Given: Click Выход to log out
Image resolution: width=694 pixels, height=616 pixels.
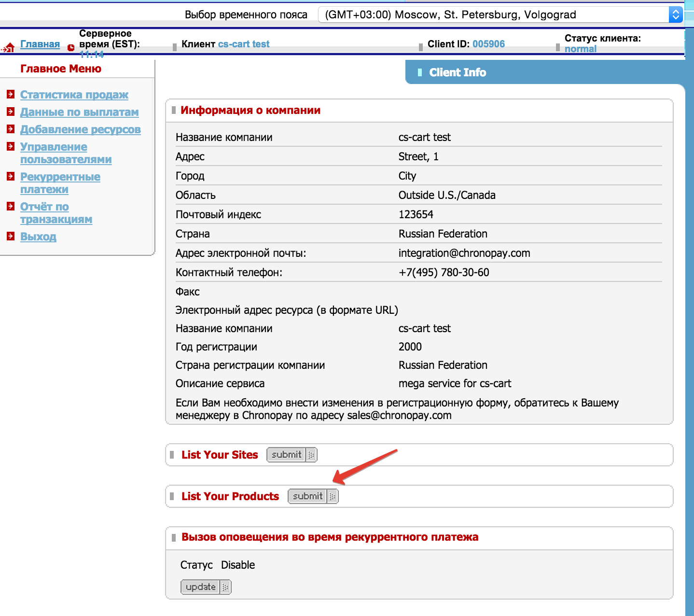Looking at the screenshot, I should (38, 237).
